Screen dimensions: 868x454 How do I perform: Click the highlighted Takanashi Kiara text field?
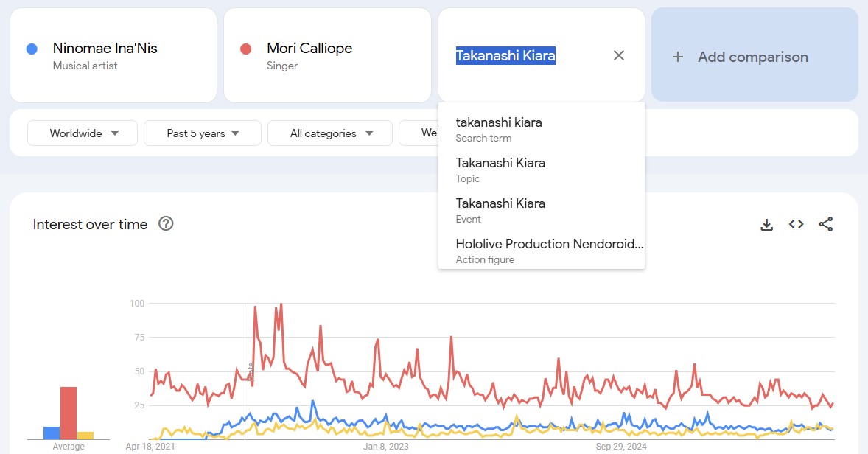point(505,56)
